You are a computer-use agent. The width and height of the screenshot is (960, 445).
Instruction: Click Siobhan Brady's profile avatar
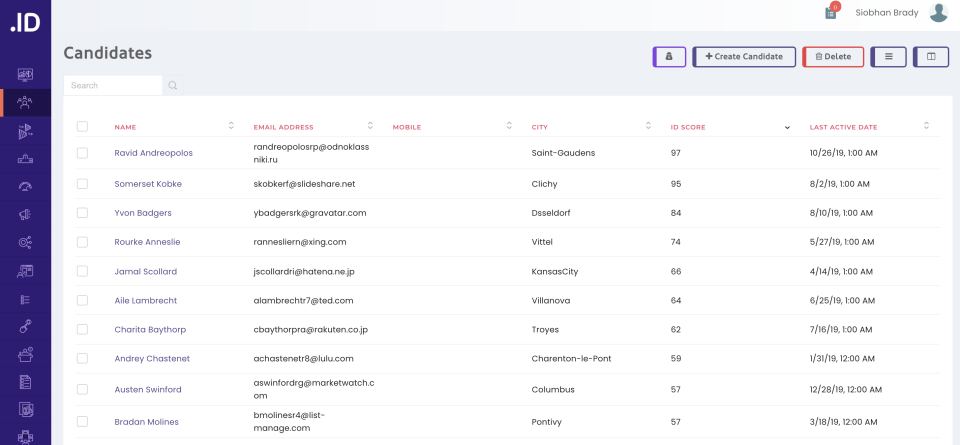pos(938,13)
